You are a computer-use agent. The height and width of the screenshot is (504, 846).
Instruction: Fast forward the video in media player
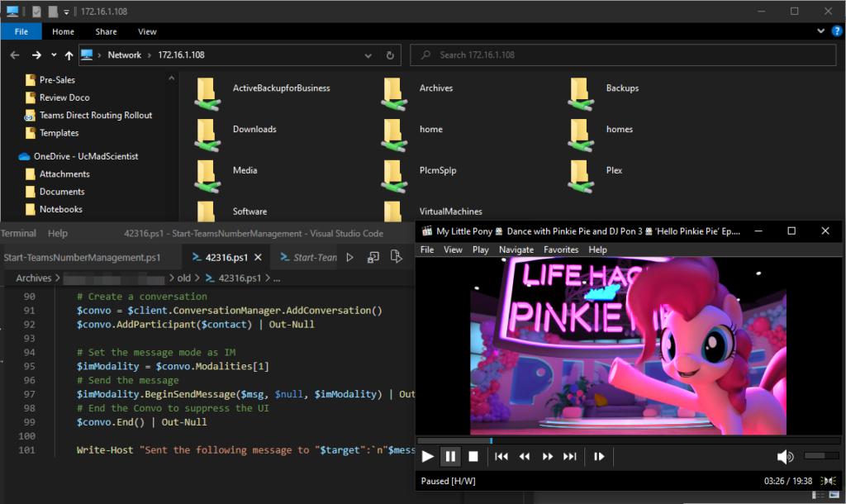click(x=547, y=457)
